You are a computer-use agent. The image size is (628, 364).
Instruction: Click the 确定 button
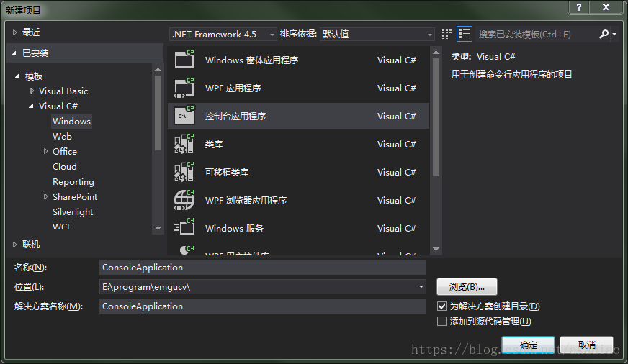[x=529, y=345]
